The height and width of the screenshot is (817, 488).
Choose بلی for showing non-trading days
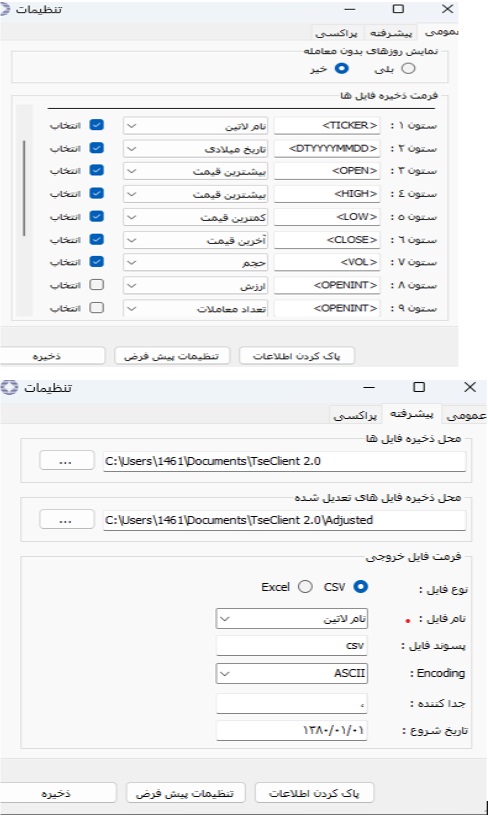[408, 68]
